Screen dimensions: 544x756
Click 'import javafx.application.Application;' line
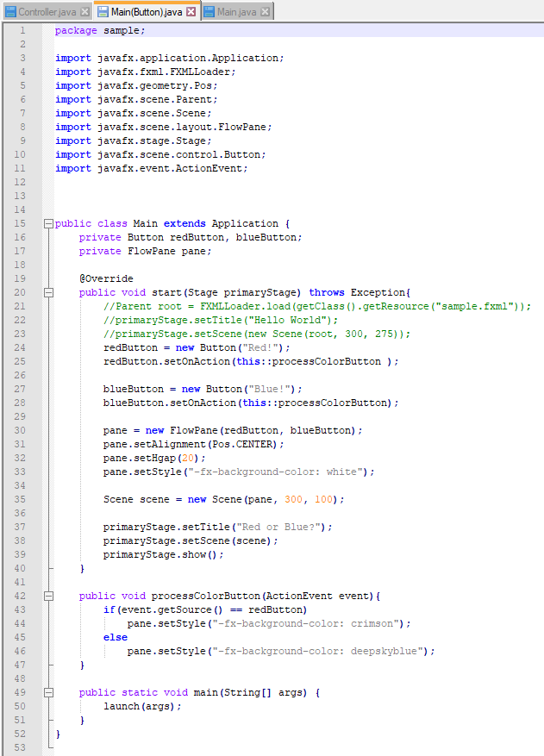[x=169, y=59]
